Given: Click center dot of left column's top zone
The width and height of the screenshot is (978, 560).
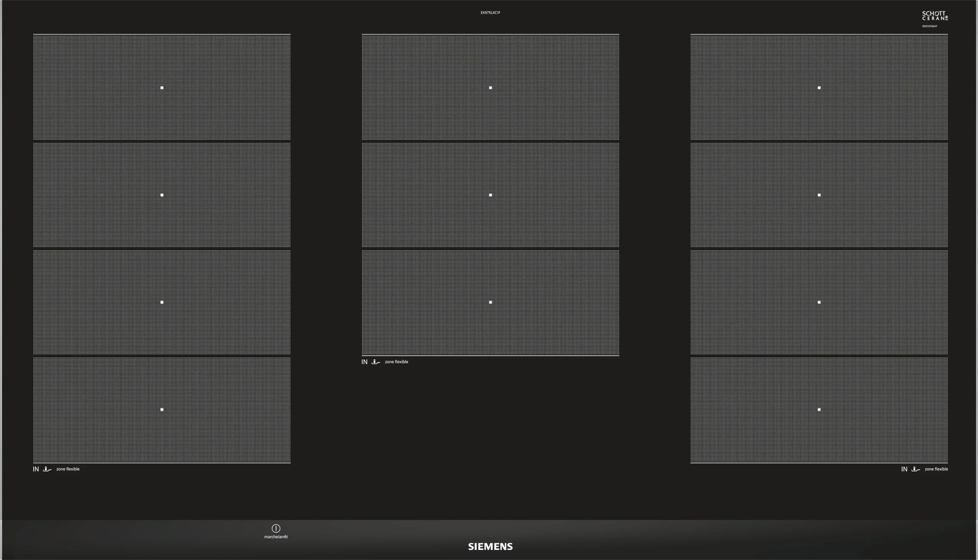Looking at the screenshot, I should click(x=162, y=88).
